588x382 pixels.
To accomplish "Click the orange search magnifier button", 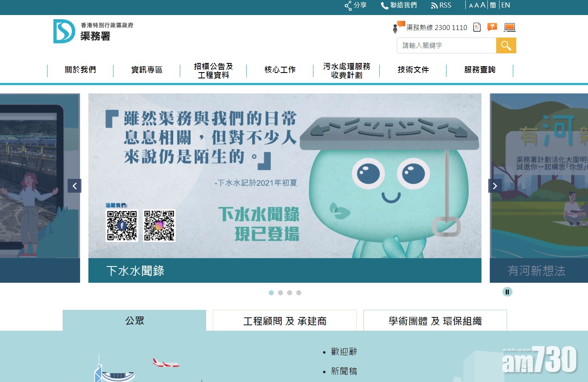I will (506, 45).
